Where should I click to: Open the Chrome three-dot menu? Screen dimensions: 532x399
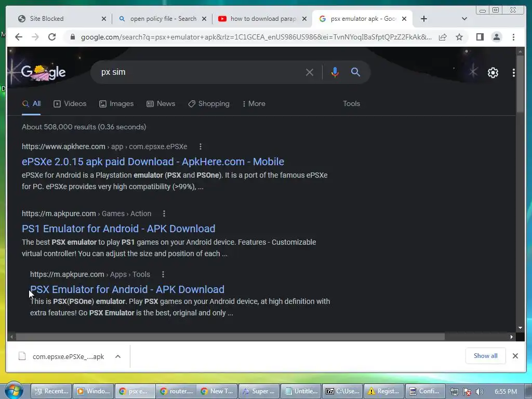tap(513, 37)
